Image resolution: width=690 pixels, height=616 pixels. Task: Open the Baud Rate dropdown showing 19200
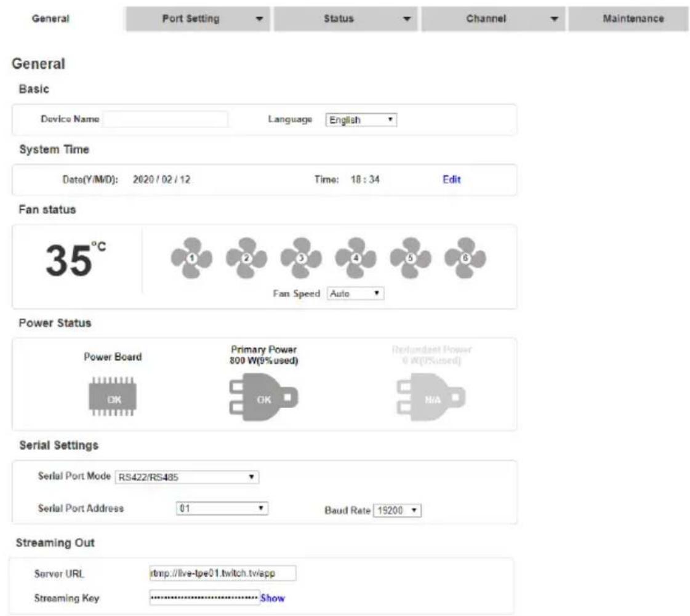(x=397, y=510)
